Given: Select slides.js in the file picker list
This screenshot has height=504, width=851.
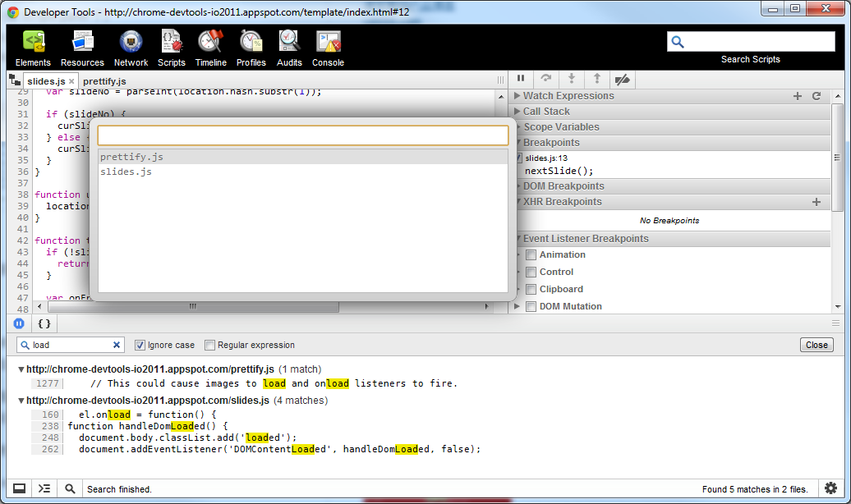Looking at the screenshot, I should (303, 172).
